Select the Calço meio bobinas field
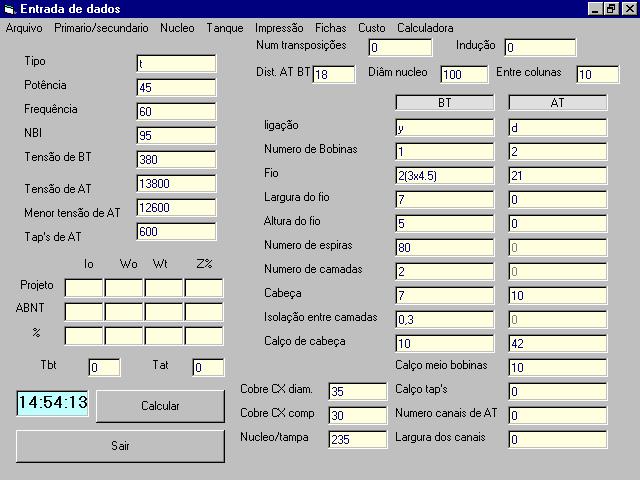The height and width of the screenshot is (480, 640). pos(558,368)
